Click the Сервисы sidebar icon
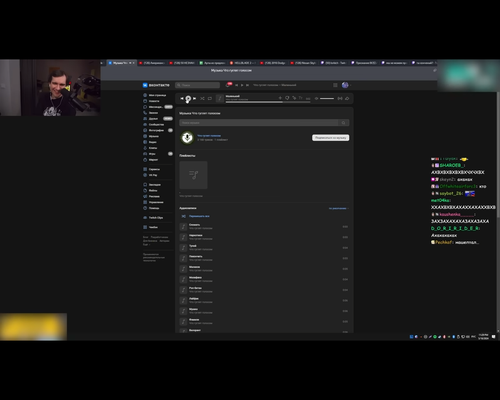 pyautogui.click(x=145, y=169)
